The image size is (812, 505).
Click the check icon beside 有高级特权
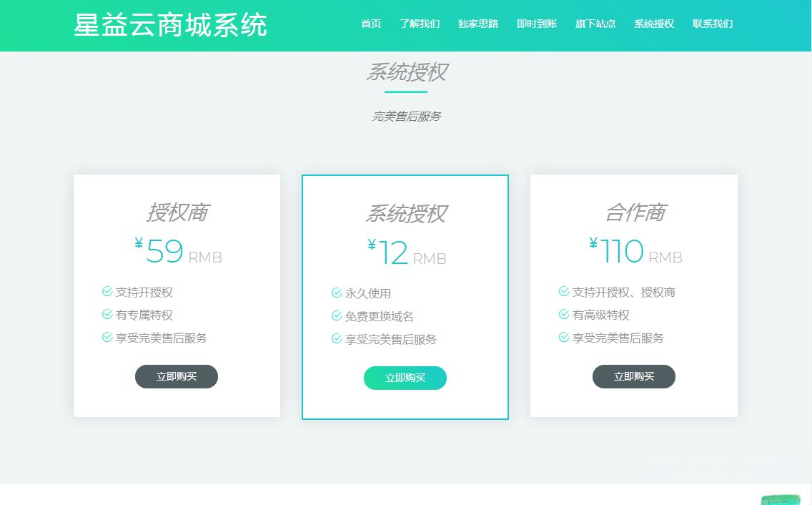pos(564,314)
